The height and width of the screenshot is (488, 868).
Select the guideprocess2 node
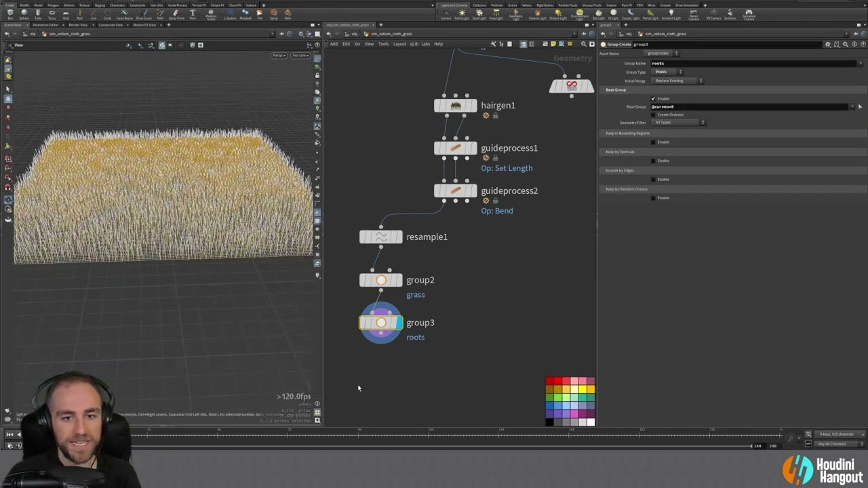click(x=455, y=191)
